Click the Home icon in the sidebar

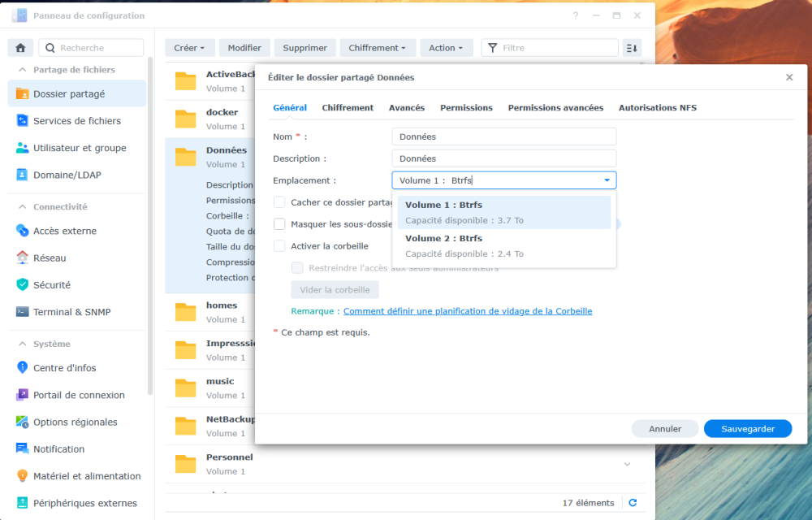(19, 48)
